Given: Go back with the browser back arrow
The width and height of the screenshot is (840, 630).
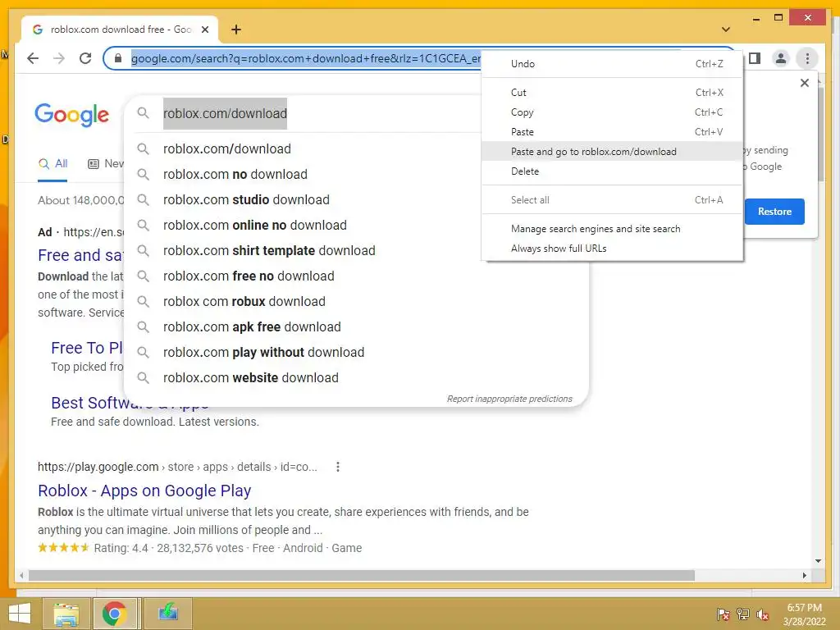Looking at the screenshot, I should (x=33, y=58).
